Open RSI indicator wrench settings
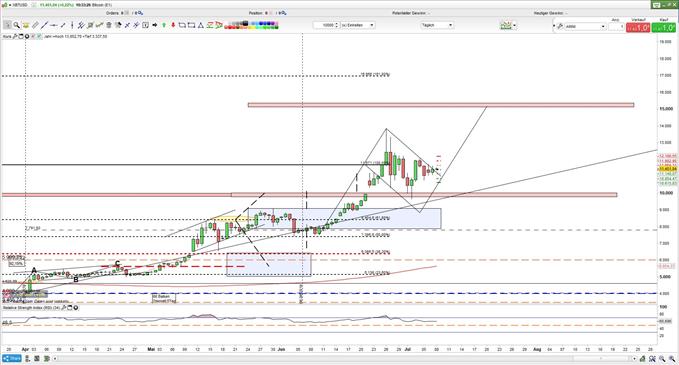 (x=64, y=307)
